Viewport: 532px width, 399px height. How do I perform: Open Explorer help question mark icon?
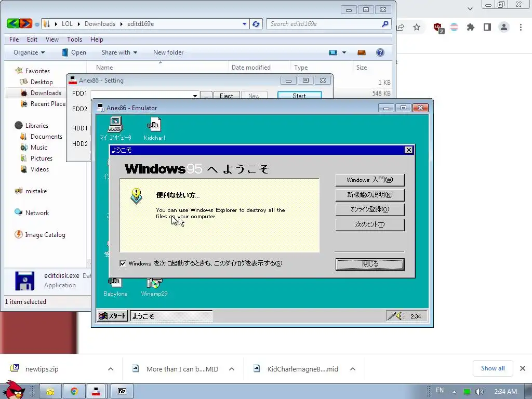380,52
